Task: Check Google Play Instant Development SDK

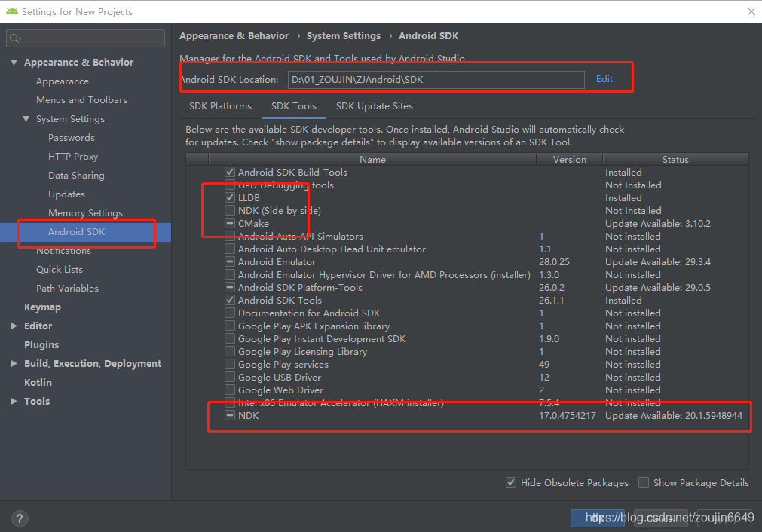Action: coord(230,338)
